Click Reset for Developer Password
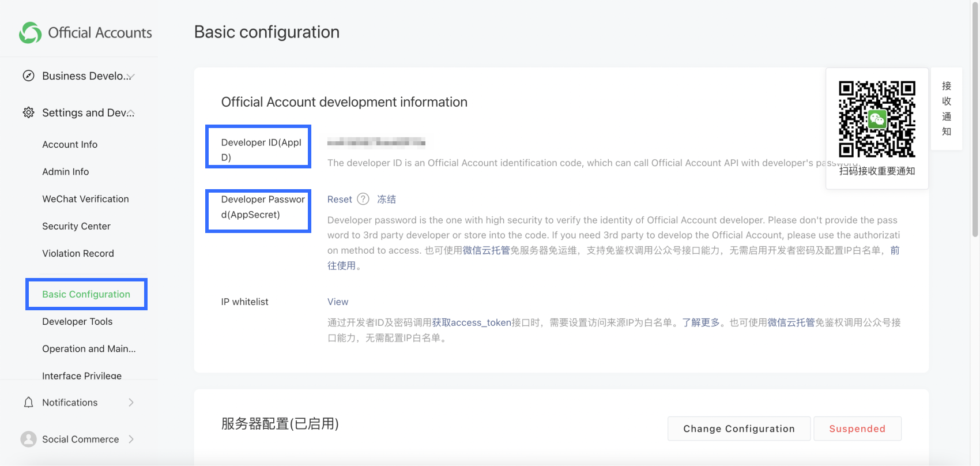 (340, 199)
